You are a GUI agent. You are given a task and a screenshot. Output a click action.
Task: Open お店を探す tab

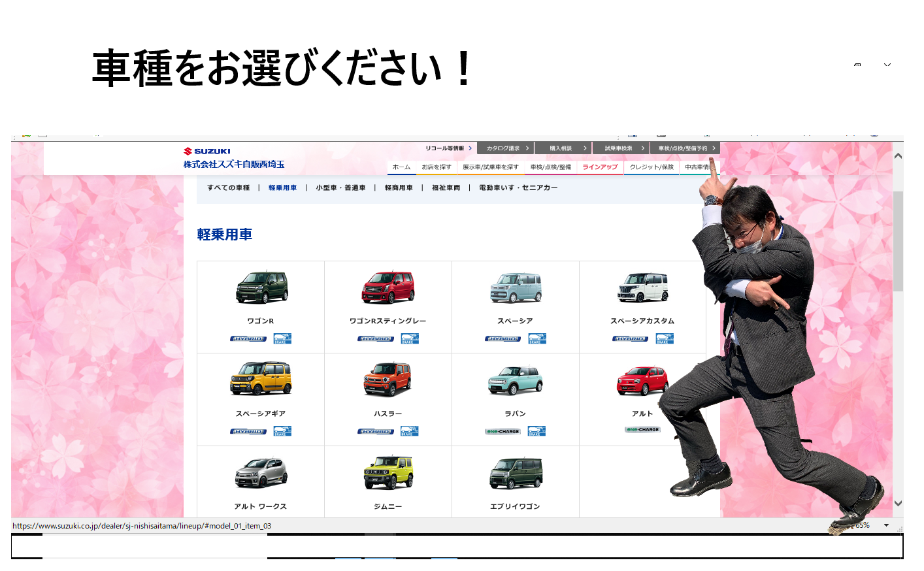437,167
